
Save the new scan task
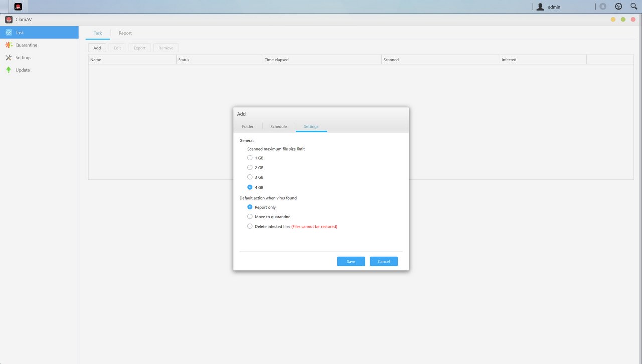pos(351,261)
